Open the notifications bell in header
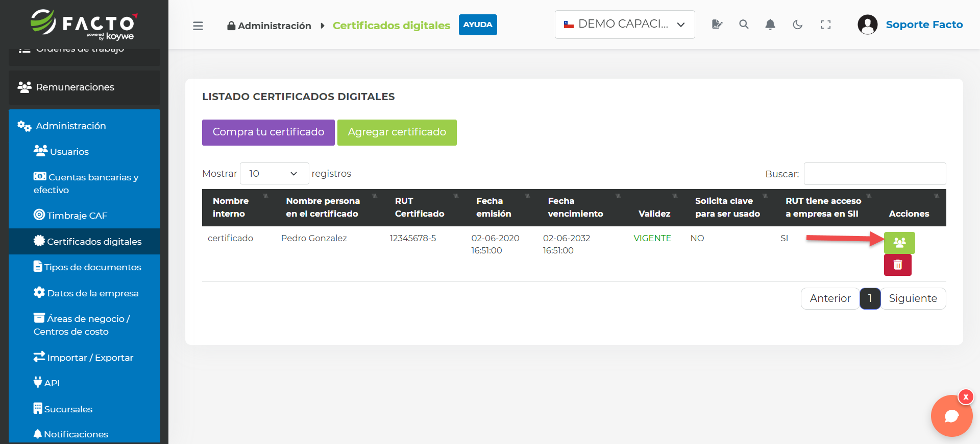Viewport: 980px width, 444px height. [x=770, y=24]
